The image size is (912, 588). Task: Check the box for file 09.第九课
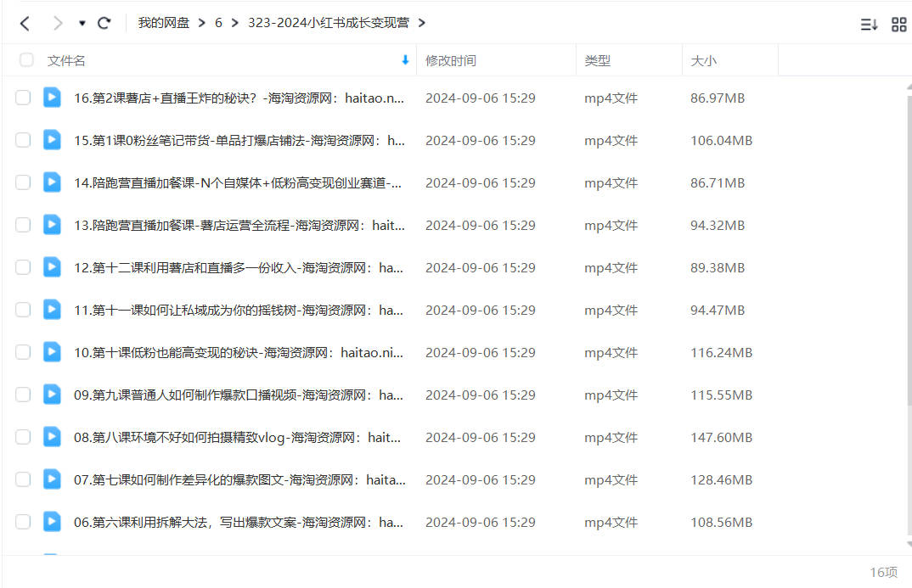(x=23, y=395)
